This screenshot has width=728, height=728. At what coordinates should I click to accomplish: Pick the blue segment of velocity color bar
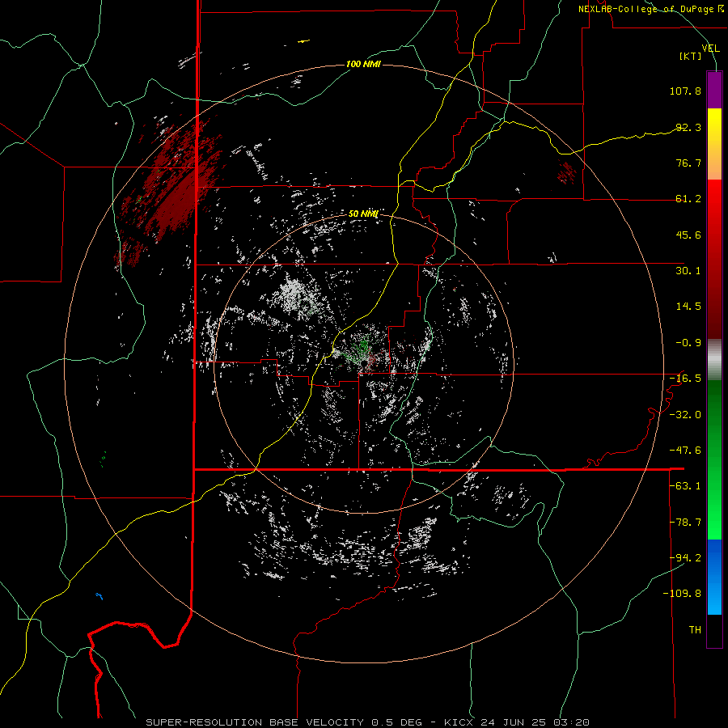pyautogui.click(x=714, y=577)
